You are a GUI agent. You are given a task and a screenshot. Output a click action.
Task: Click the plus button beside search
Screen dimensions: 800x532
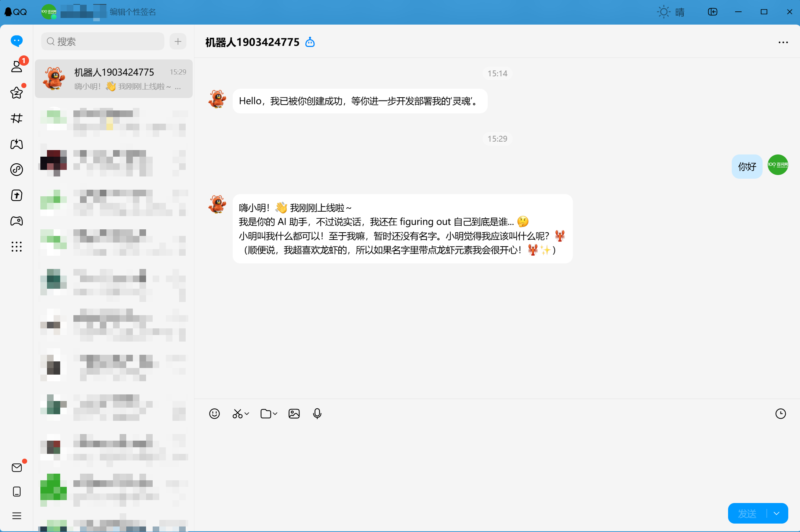click(x=178, y=41)
